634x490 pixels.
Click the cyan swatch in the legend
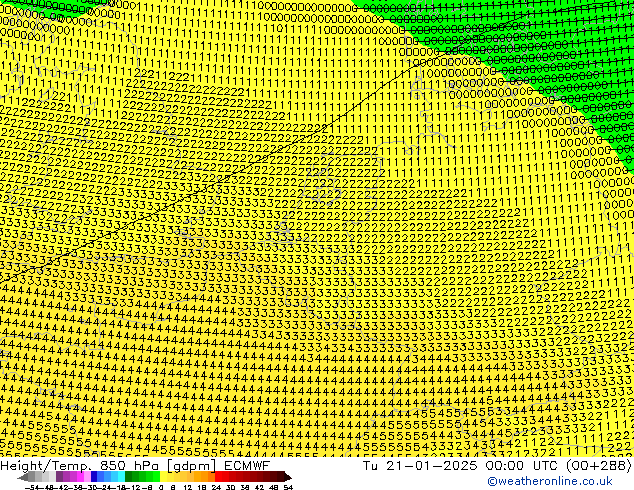click(121, 477)
